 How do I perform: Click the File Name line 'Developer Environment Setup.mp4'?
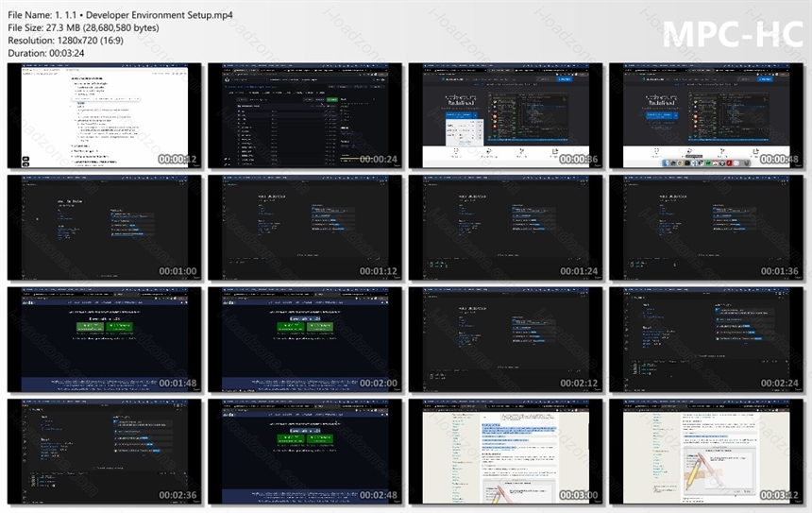120,15
